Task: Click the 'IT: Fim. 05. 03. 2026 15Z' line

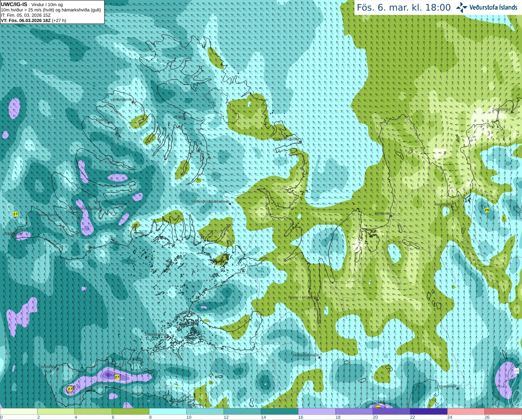Action: [26, 15]
